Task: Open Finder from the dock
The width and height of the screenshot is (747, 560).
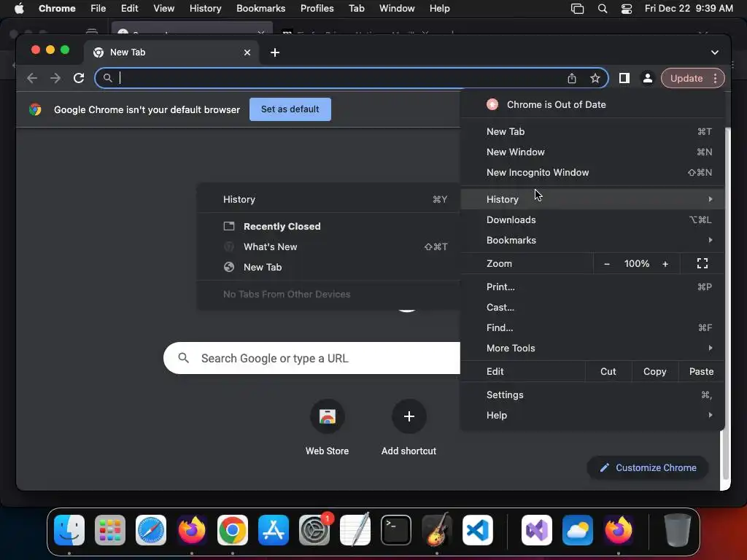Action: pyautogui.click(x=69, y=530)
